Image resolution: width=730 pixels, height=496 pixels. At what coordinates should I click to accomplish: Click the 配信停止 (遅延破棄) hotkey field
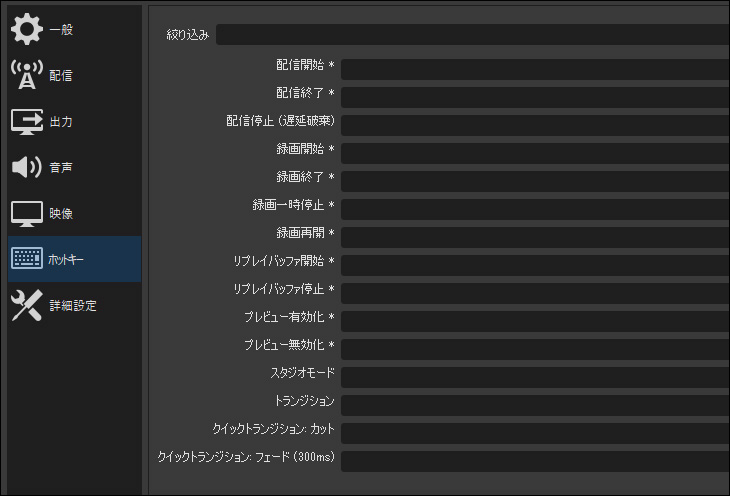534,125
